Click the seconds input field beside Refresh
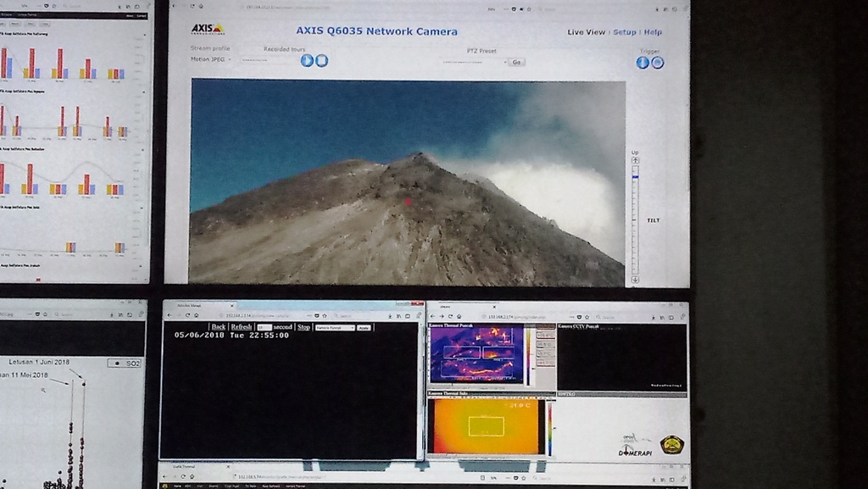The height and width of the screenshot is (489, 868). pyautogui.click(x=265, y=327)
